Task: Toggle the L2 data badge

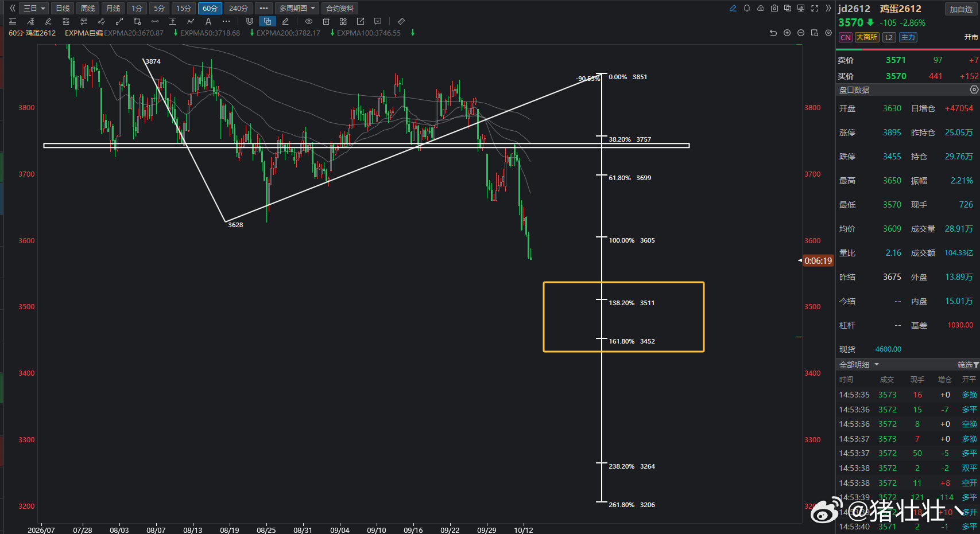Action: pyautogui.click(x=889, y=37)
